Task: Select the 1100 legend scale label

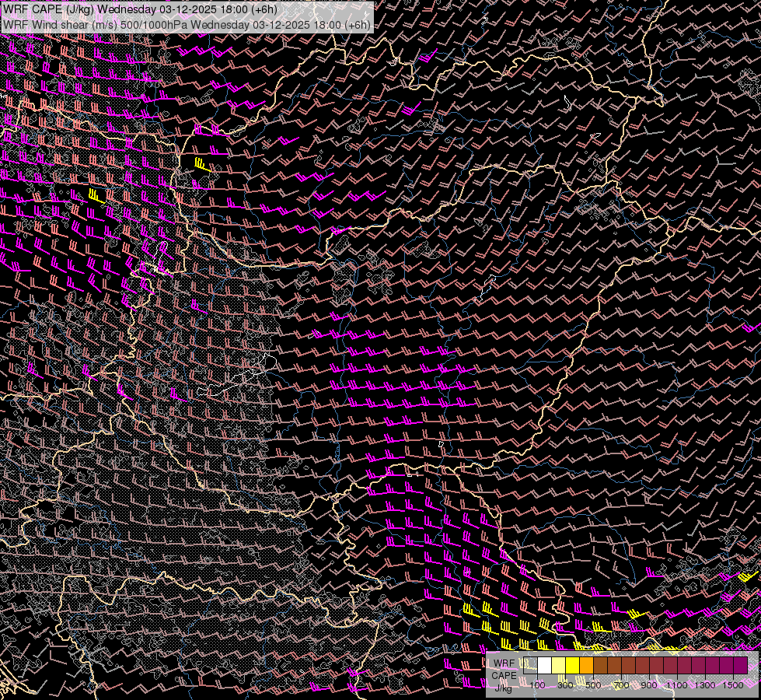Action: point(677,685)
